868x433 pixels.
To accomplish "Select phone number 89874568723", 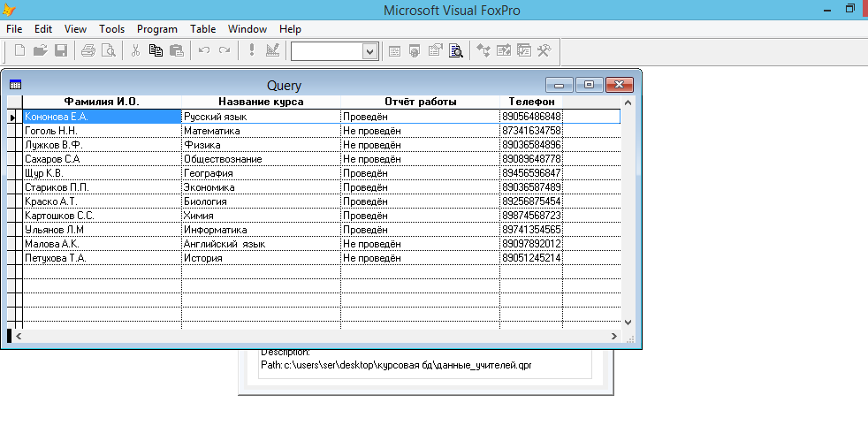I will coord(531,216).
